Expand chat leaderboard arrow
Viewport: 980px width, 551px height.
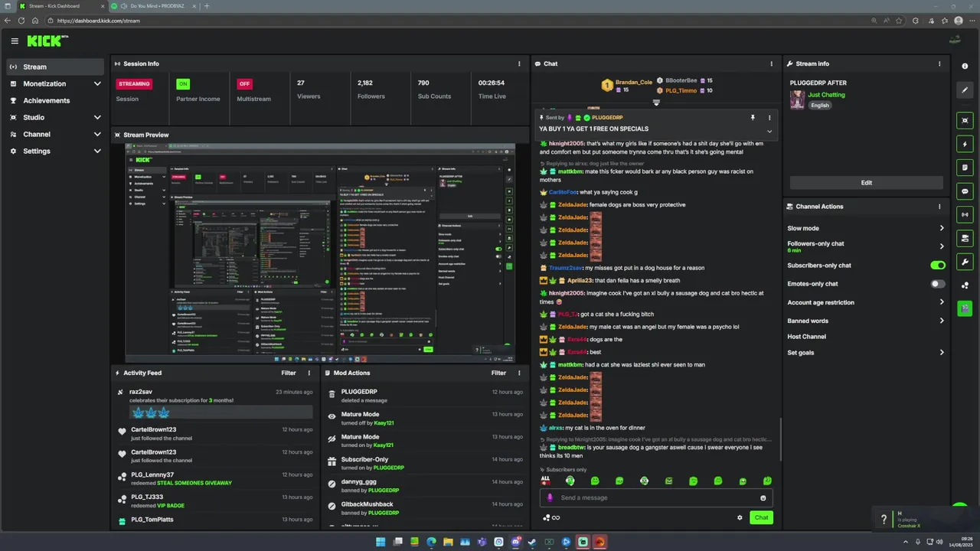(656, 103)
